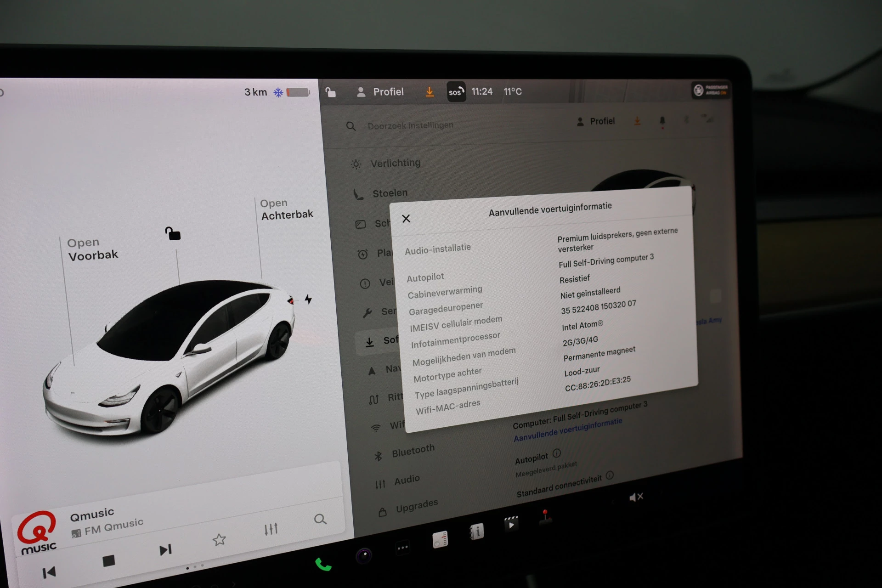Open the info disclosure next to Autopilot

pyautogui.click(x=556, y=454)
